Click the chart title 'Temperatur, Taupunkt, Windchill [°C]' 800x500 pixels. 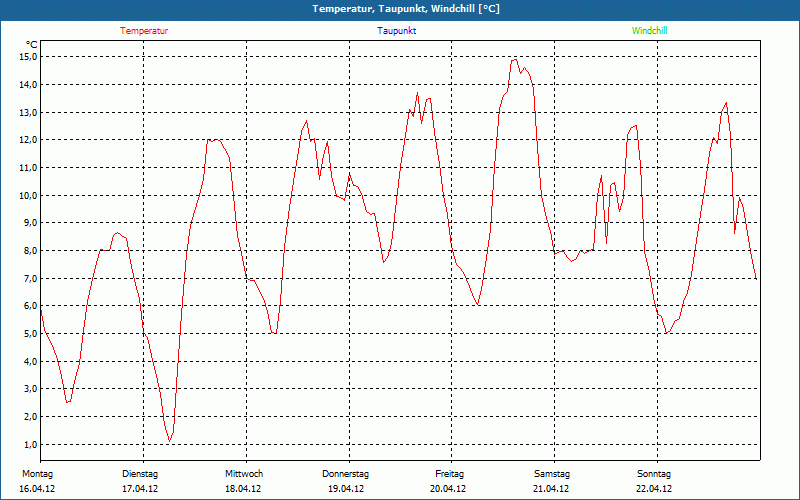[406, 9]
